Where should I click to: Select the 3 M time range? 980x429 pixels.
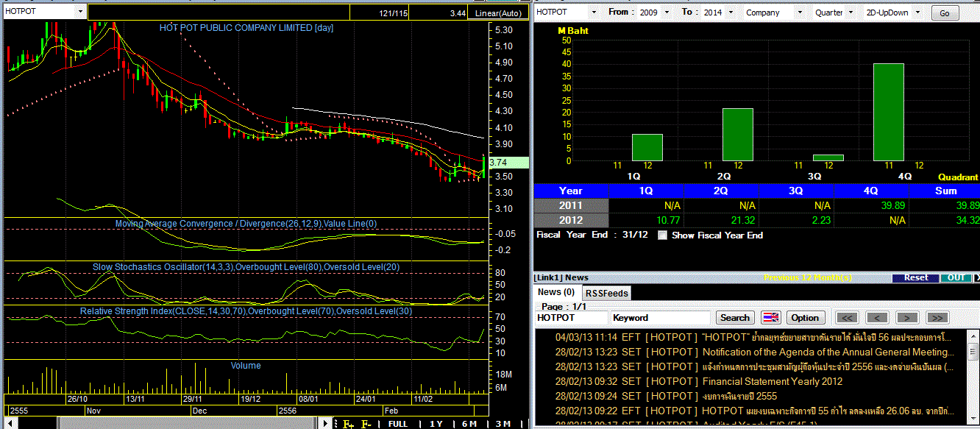click(x=503, y=424)
